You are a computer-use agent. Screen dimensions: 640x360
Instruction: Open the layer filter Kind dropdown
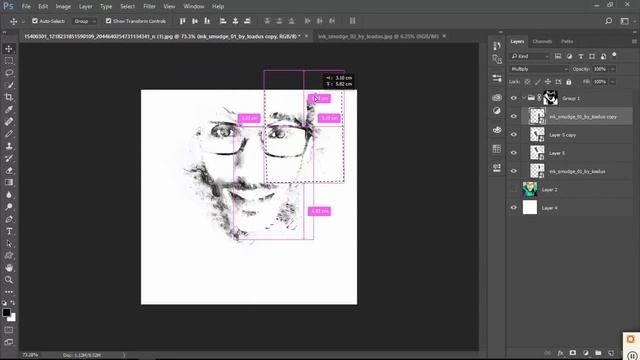click(x=530, y=56)
